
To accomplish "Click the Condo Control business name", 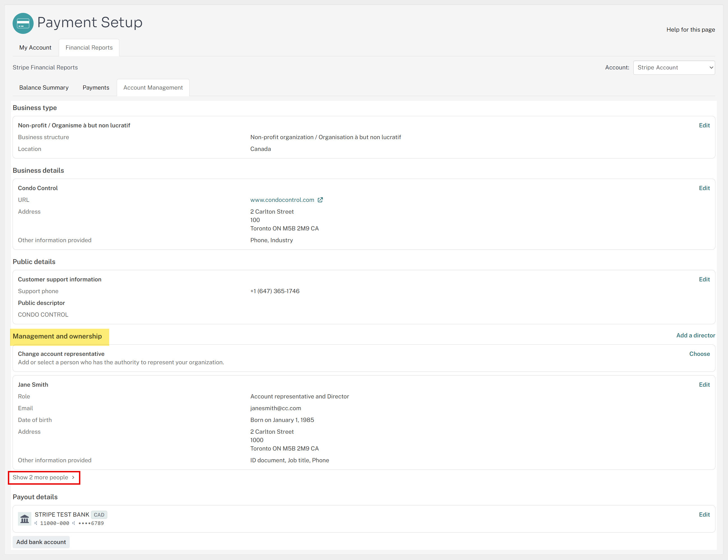I will point(38,188).
